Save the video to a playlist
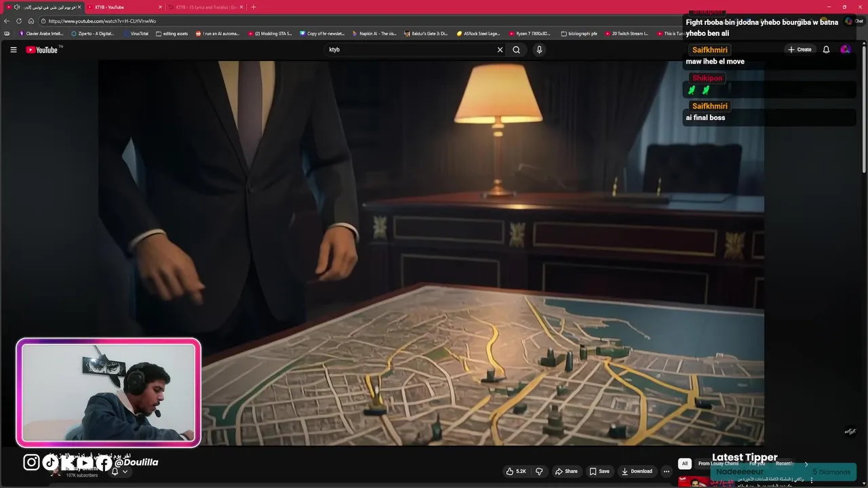Viewport: 868px width, 488px height. [x=599, y=471]
